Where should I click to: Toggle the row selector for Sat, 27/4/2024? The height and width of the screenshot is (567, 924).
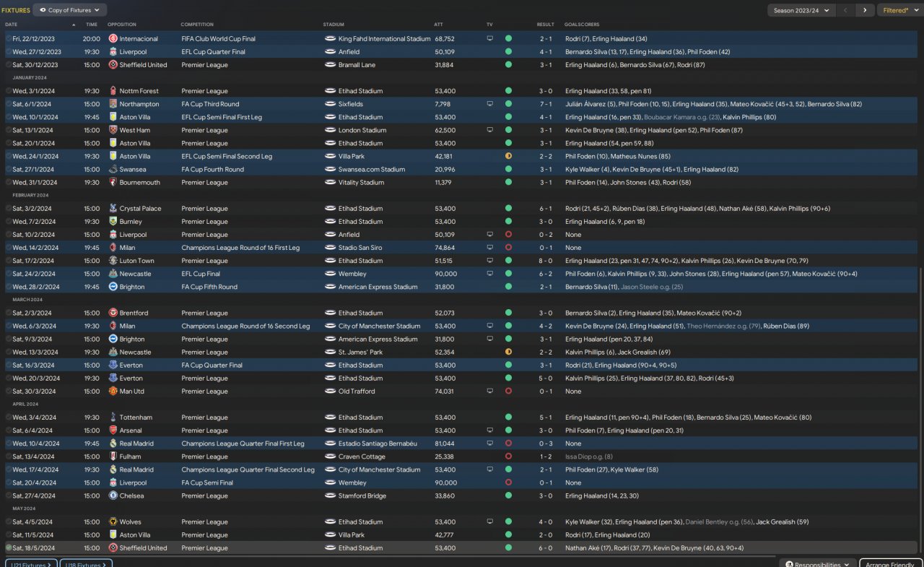point(8,496)
